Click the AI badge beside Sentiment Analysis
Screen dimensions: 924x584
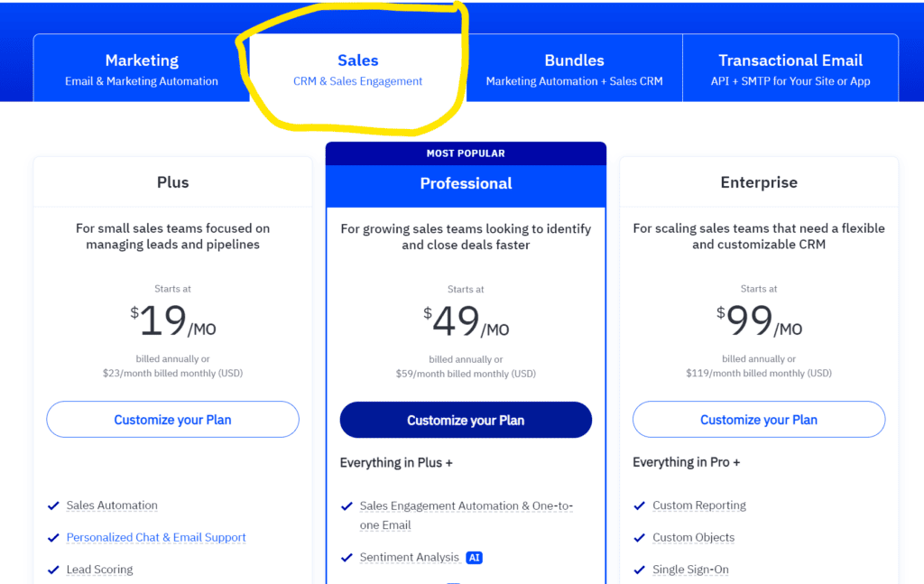click(475, 558)
